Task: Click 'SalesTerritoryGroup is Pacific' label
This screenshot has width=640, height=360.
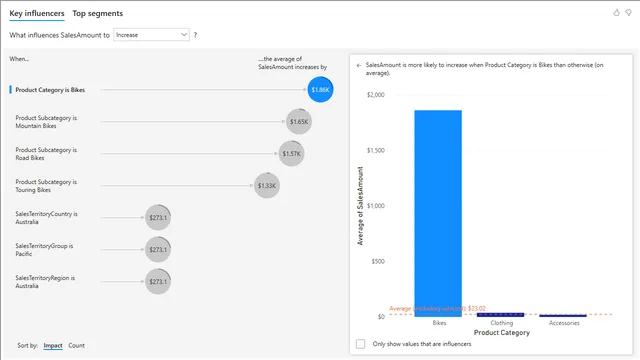Action: pyautogui.click(x=44, y=250)
